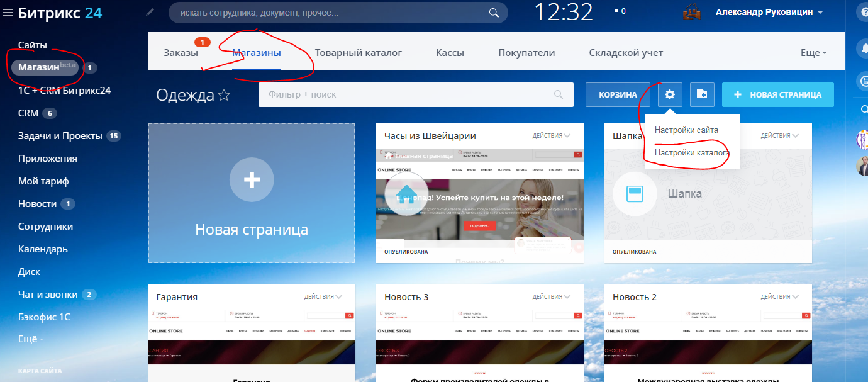Open Действия menu for Новость 2 card
The height and width of the screenshot is (382, 868).
tap(779, 296)
